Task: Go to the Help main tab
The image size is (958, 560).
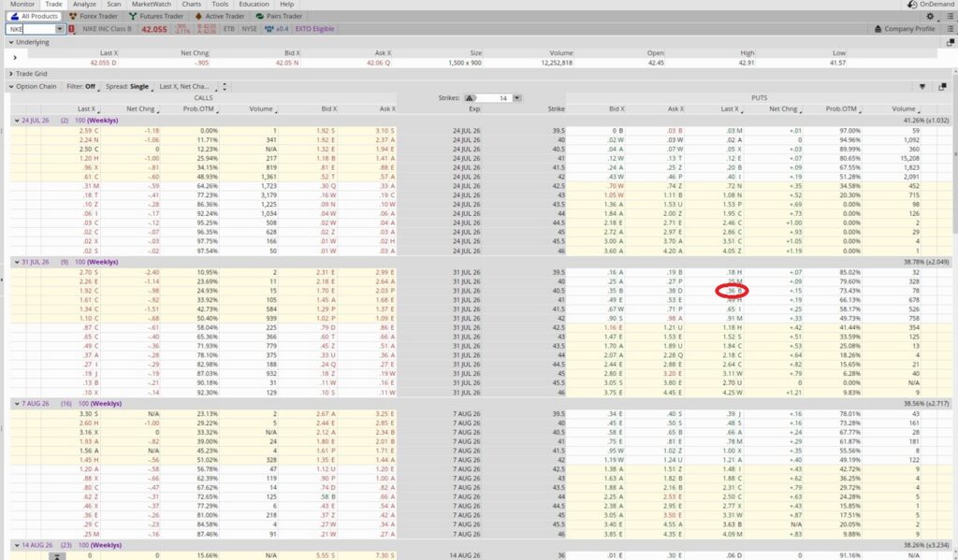Action: [x=286, y=5]
